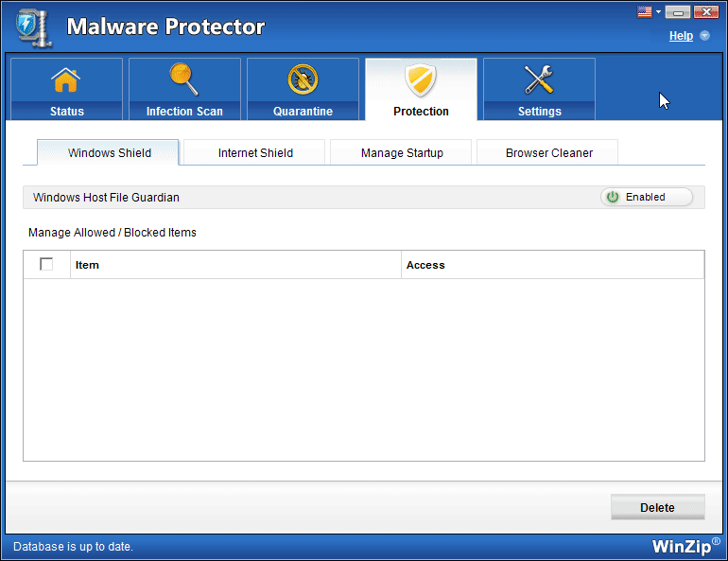
Task: Check the select-all items checkbox
Action: click(x=46, y=265)
